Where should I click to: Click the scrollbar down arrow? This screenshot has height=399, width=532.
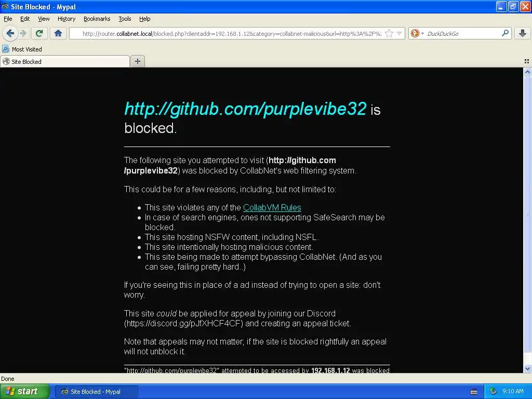point(527,369)
